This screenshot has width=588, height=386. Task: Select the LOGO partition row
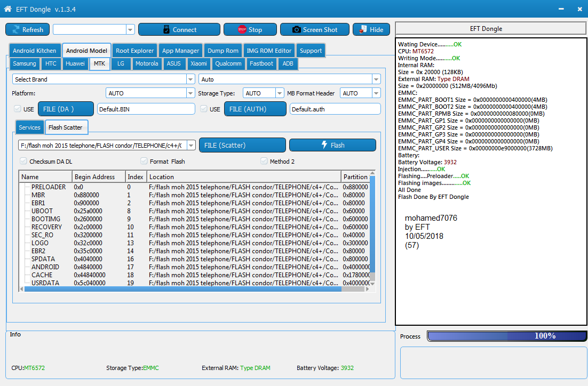pyautogui.click(x=194, y=243)
